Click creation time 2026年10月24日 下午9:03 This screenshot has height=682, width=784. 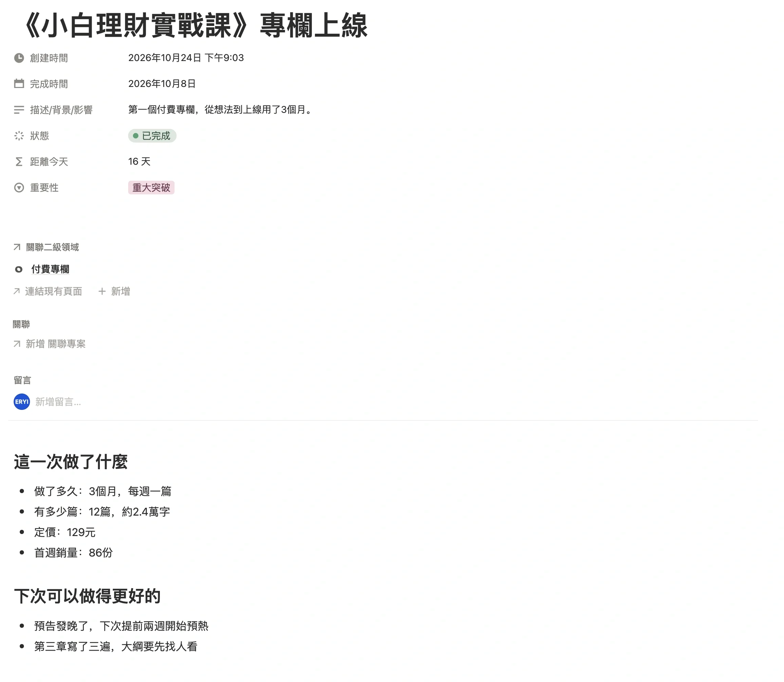[x=186, y=58]
